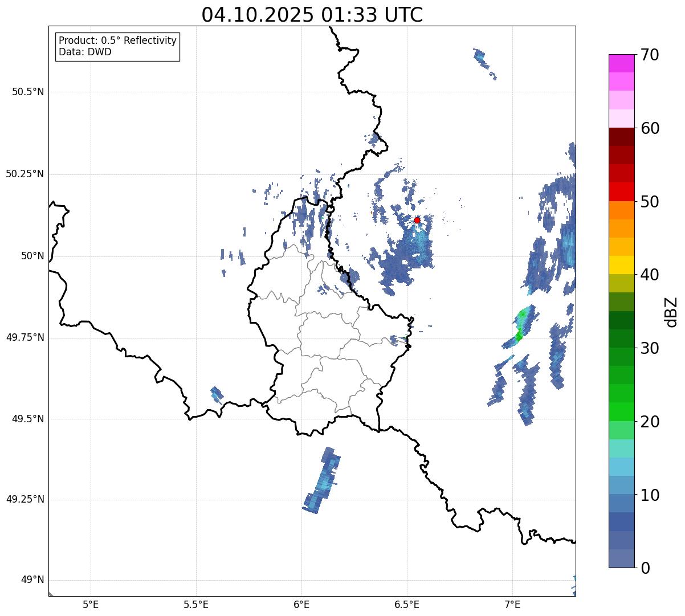This screenshot has height=616, width=685.
Task: Click the magenta top swatch near 70 dBZ
Action: point(622,63)
